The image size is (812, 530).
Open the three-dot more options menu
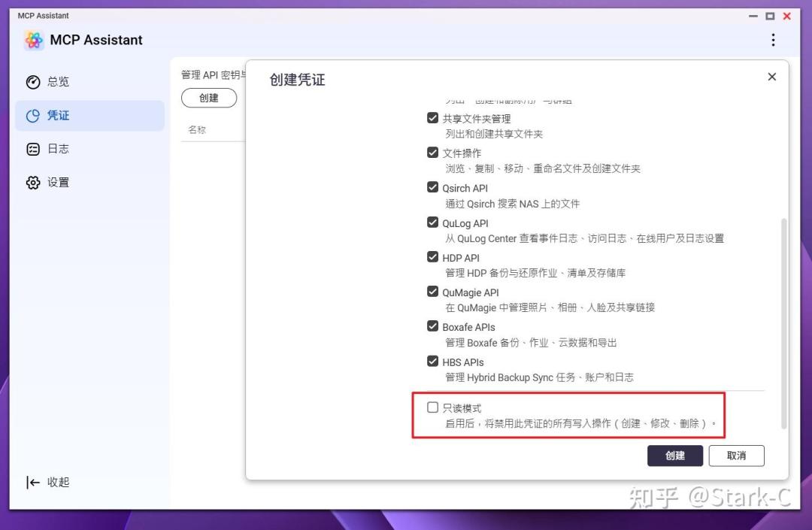pos(773,40)
